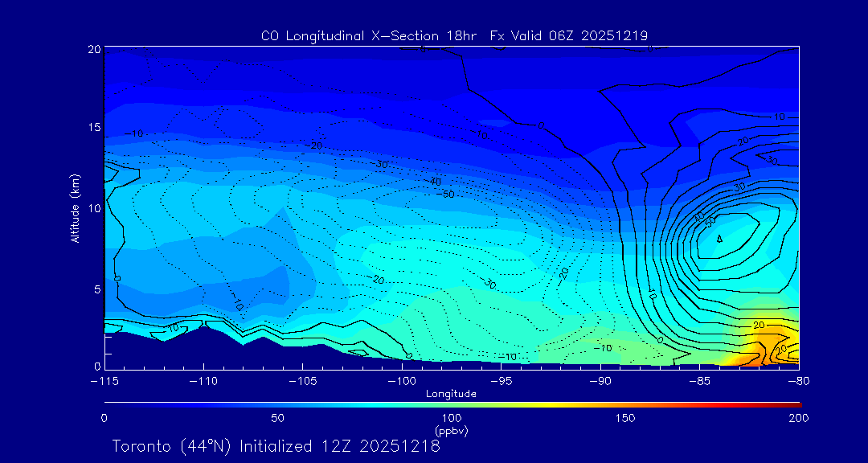Click the (ppbv) units label
Image resolution: width=868 pixels, height=463 pixels.
pos(451,431)
